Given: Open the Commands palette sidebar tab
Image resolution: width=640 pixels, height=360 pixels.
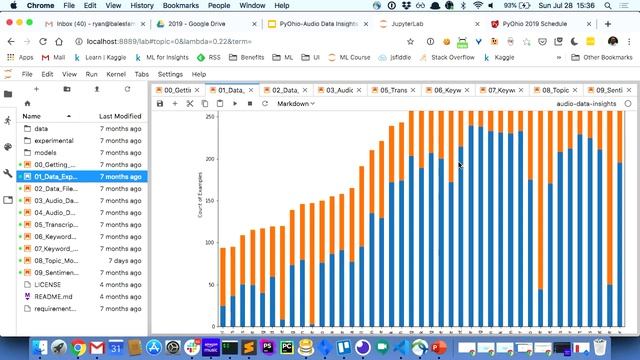Looking at the screenshot, I should tap(8, 147).
